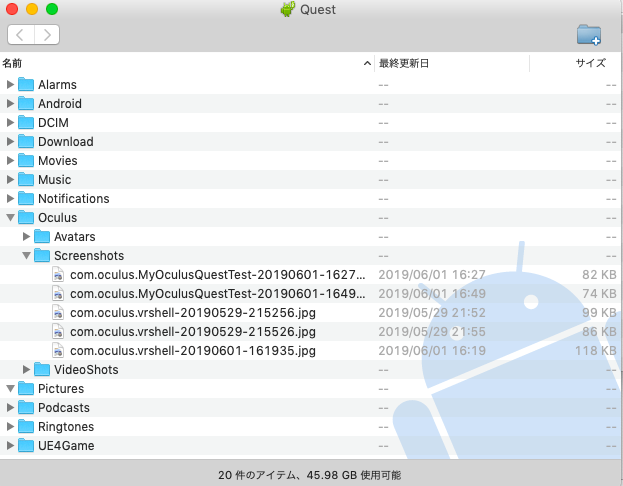Click the Podcasts folder icon
The width and height of the screenshot is (623, 486).
coord(26,408)
